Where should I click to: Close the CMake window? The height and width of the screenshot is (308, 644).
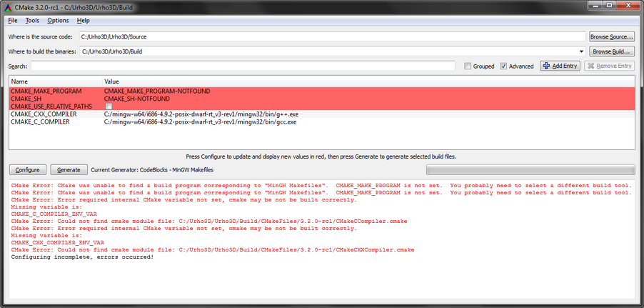pos(628,5)
